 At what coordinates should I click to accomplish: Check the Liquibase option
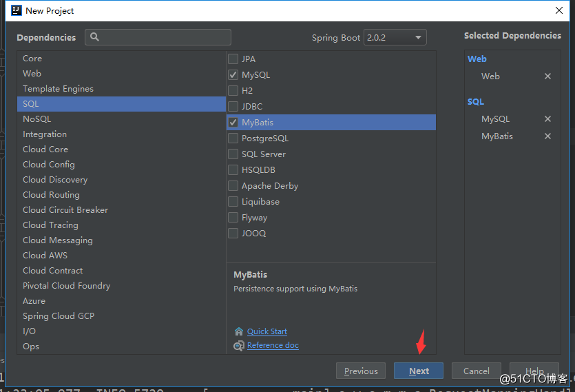coord(233,201)
